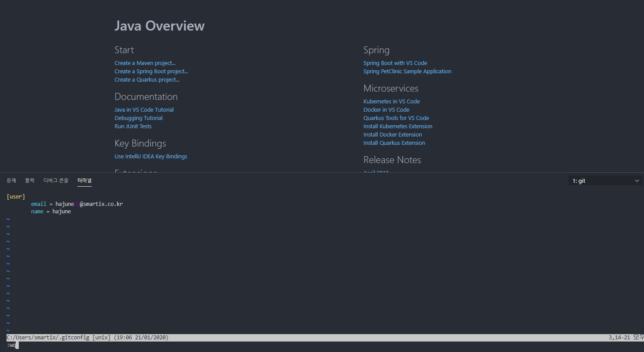
Task: Select the 터미널 panel tab
Action: (x=85, y=181)
